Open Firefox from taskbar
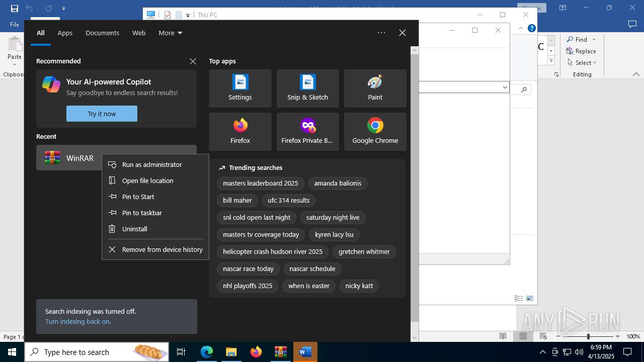Viewport: 644px width, 362px height. (x=256, y=352)
